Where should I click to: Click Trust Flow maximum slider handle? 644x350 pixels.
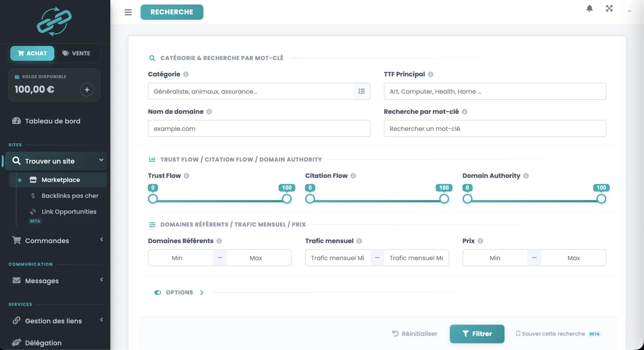pyautogui.click(x=287, y=199)
